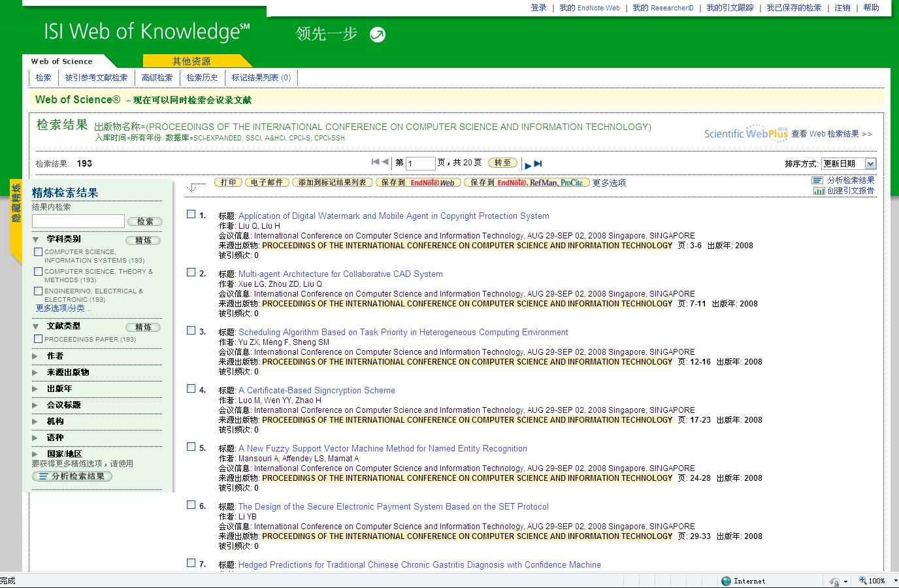899x588 pixels.
Task: Check the box for result 6
Action: (191, 504)
